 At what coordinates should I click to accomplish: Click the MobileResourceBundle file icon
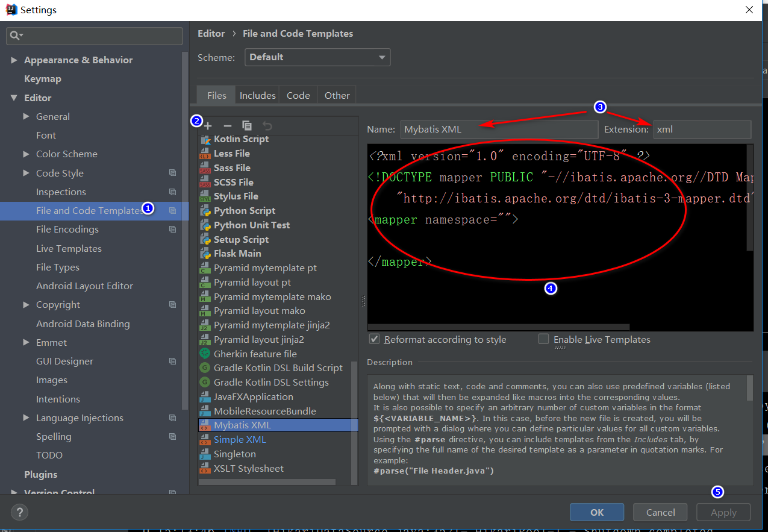coord(205,412)
